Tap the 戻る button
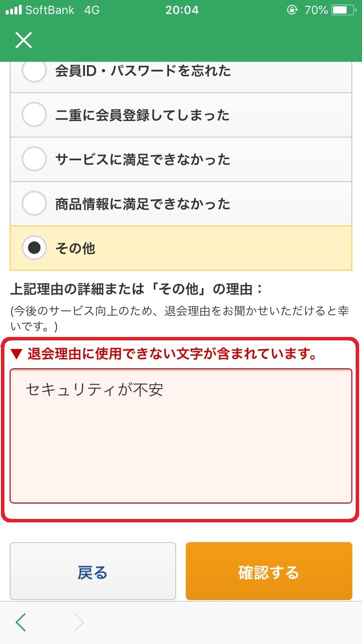362x644 pixels. pyautogui.click(x=93, y=571)
